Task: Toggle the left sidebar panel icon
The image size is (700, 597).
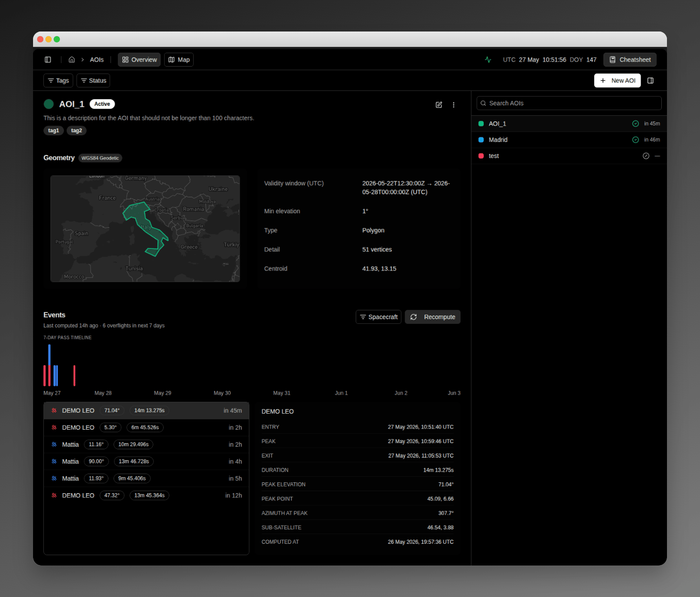Action: [48, 60]
